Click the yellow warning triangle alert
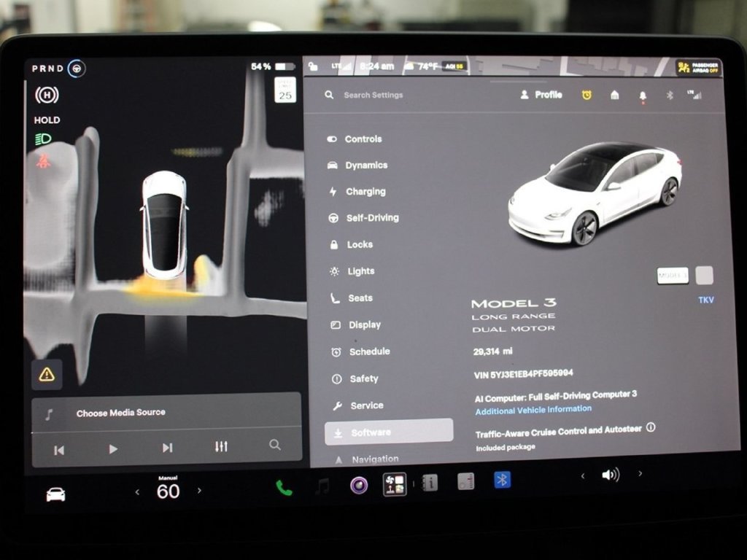 pyautogui.click(x=47, y=375)
